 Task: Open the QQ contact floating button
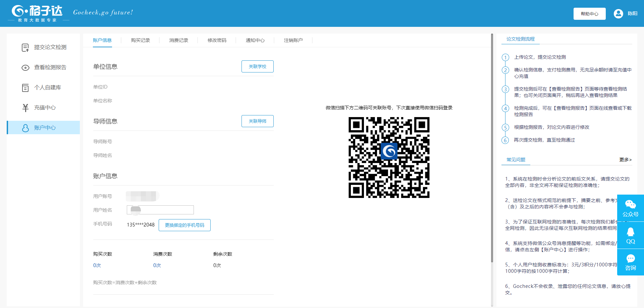(631, 236)
